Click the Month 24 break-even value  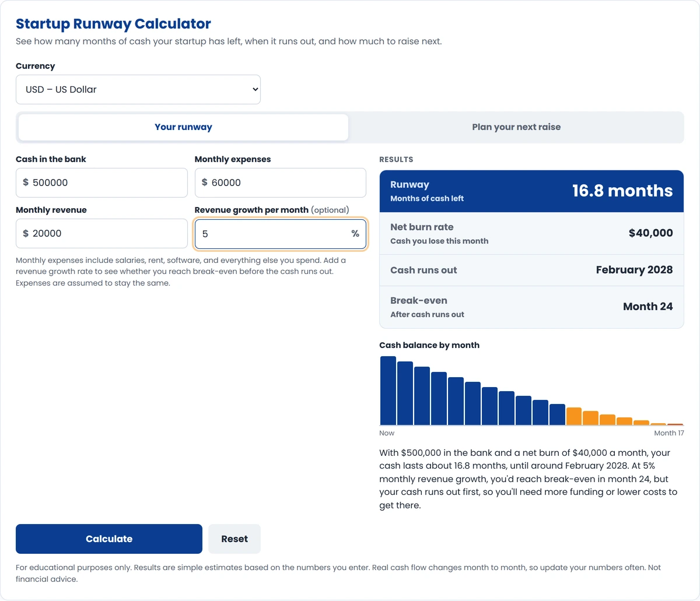pos(647,307)
